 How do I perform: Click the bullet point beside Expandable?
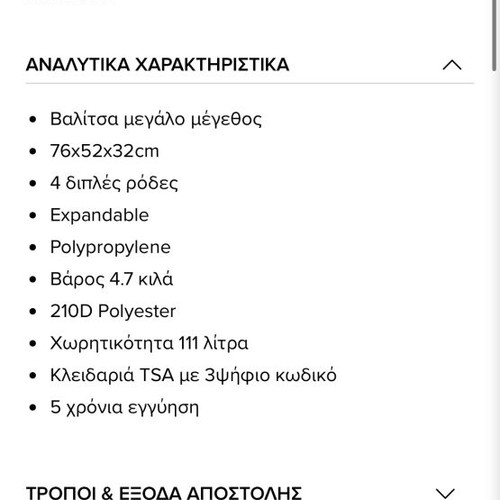click(33, 215)
